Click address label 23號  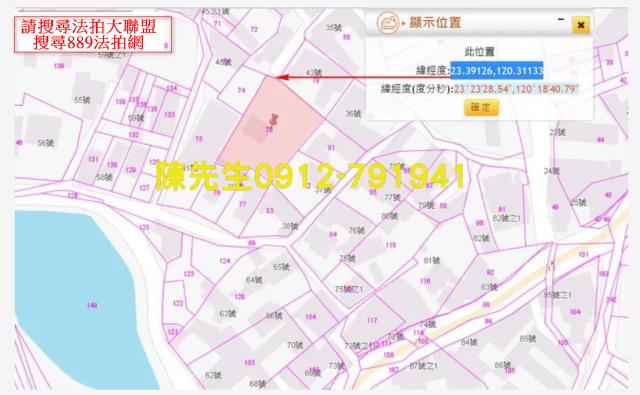pyautogui.click(x=557, y=132)
